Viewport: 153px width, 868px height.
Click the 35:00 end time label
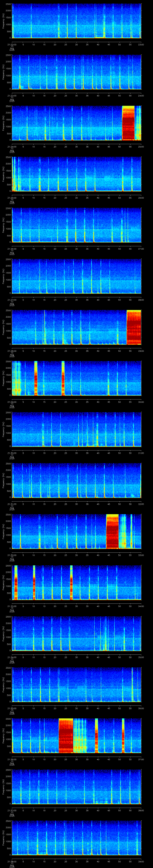141,657
